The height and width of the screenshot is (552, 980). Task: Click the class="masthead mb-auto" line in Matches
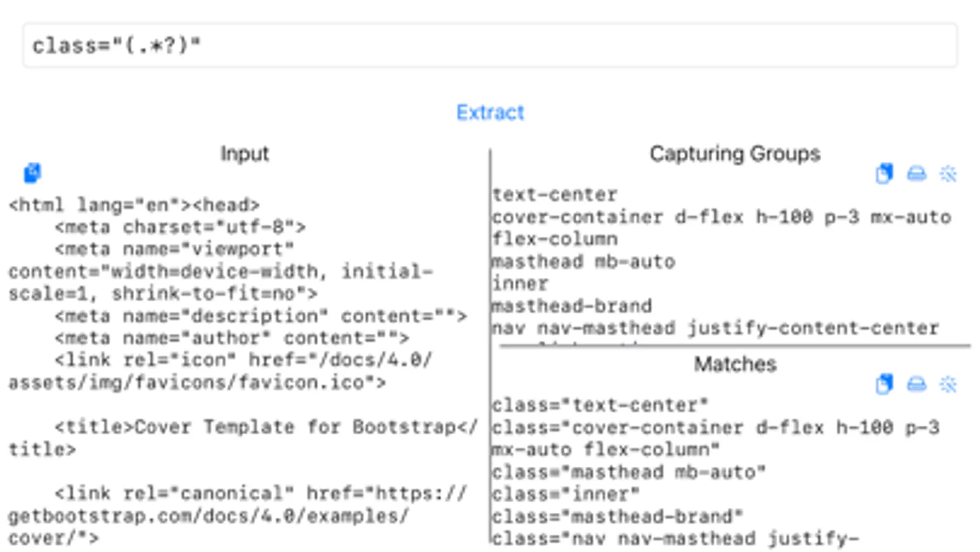click(x=629, y=472)
